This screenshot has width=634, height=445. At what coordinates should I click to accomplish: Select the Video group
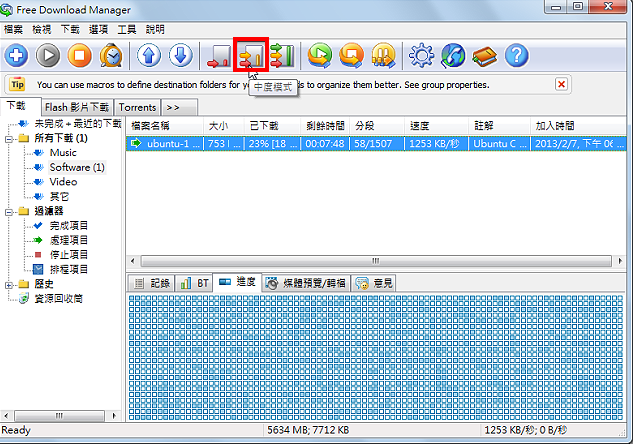(63, 182)
